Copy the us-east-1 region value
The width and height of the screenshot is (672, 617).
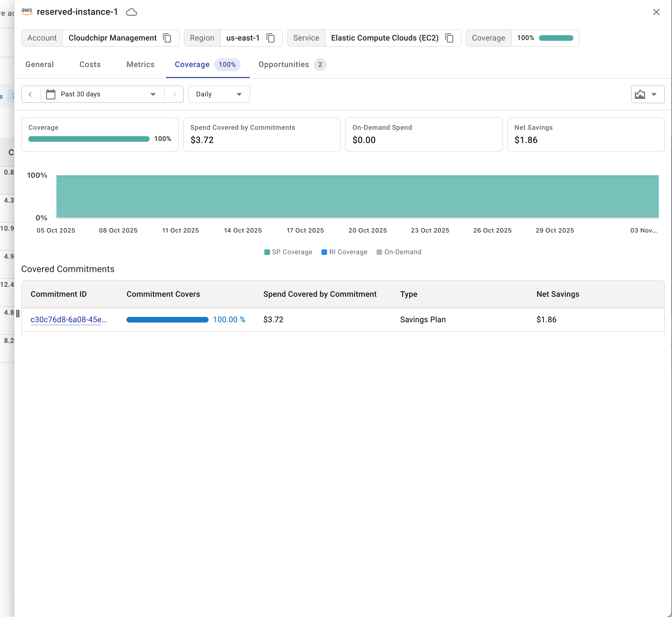(270, 38)
